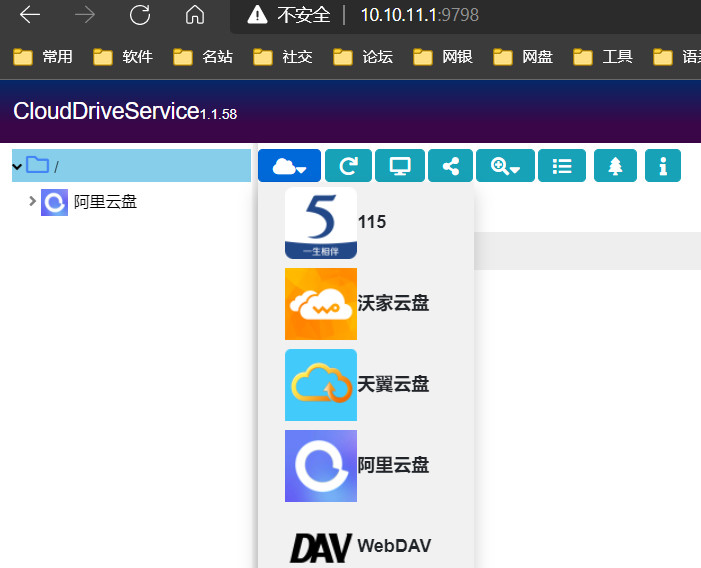The image size is (701, 568).
Task: Click the share toolbar button
Action: [x=450, y=166]
